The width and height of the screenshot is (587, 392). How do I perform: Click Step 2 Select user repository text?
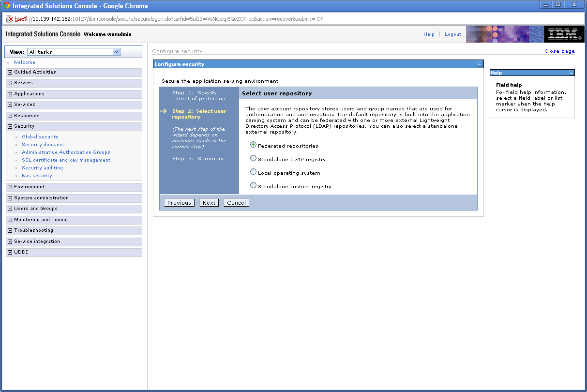pyautogui.click(x=199, y=114)
